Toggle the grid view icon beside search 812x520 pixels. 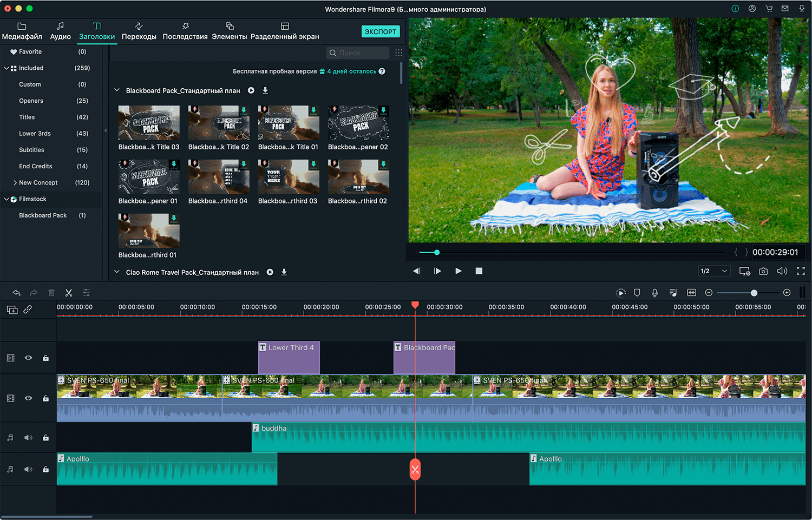coord(399,52)
